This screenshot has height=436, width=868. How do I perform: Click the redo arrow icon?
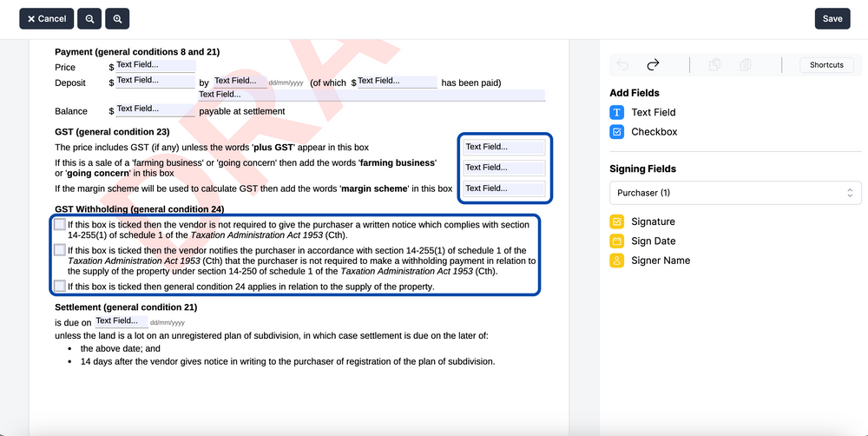click(x=654, y=65)
